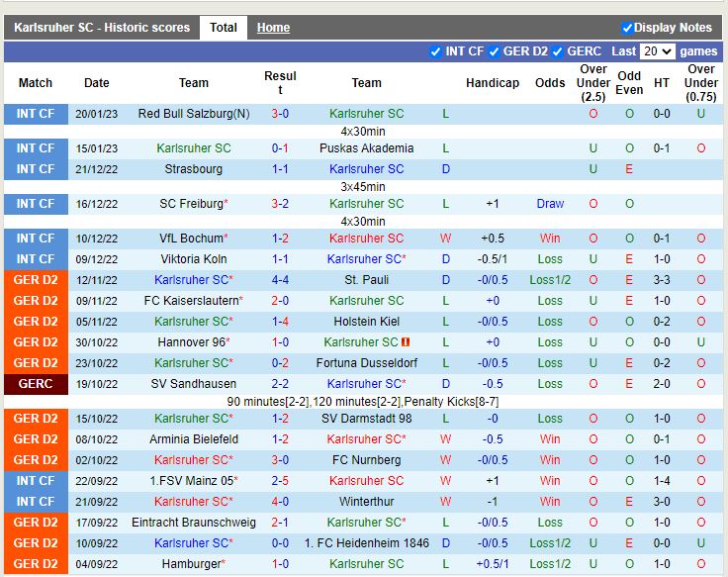Click the INT CF label on the 20/01/23 row

(36, 114)
